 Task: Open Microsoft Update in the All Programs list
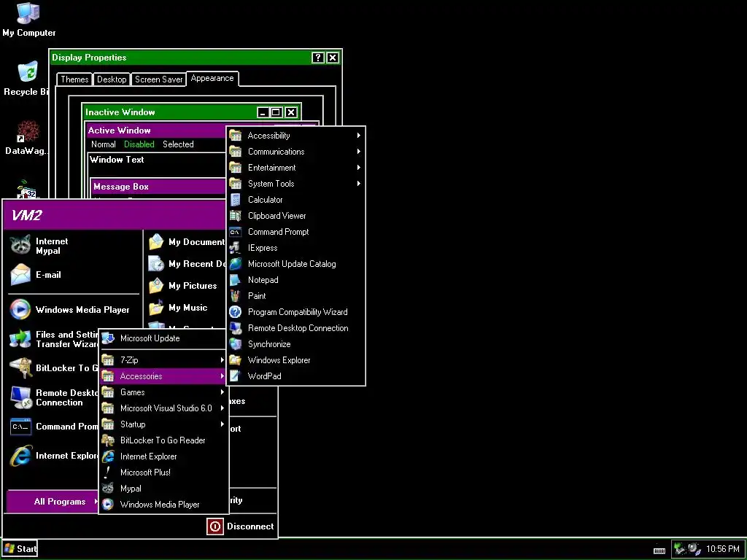163,338
